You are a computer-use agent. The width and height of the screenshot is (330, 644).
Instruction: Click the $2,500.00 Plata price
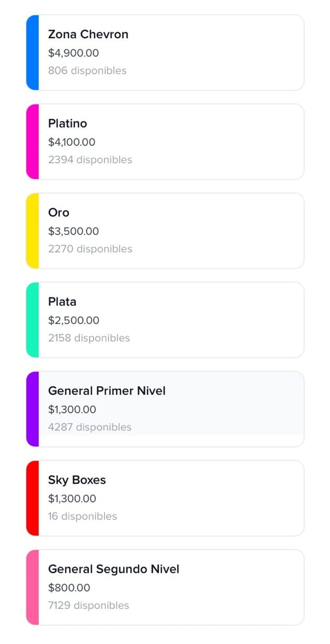(74, 321)
